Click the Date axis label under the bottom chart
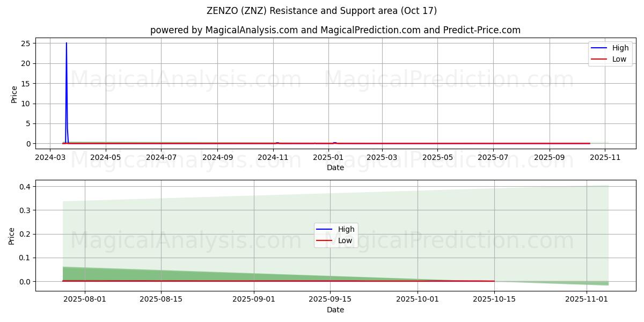 [335, 310]
